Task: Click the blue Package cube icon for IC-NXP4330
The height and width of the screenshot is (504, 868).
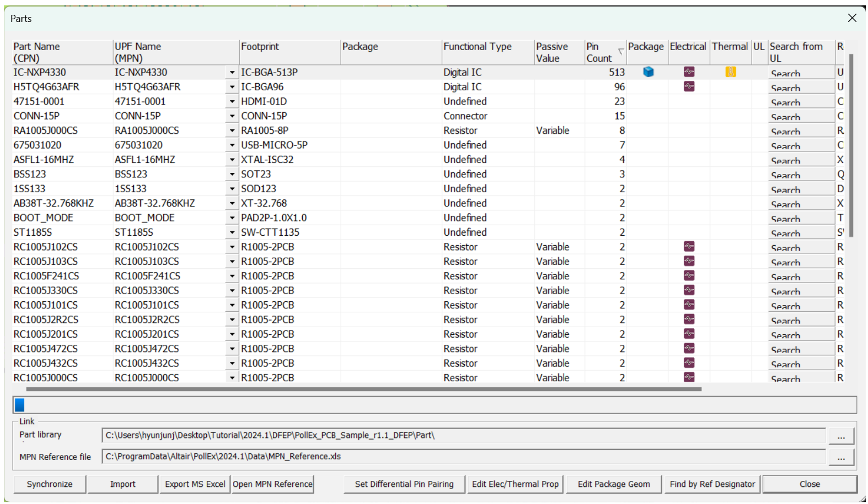Action: click(648, 72)
